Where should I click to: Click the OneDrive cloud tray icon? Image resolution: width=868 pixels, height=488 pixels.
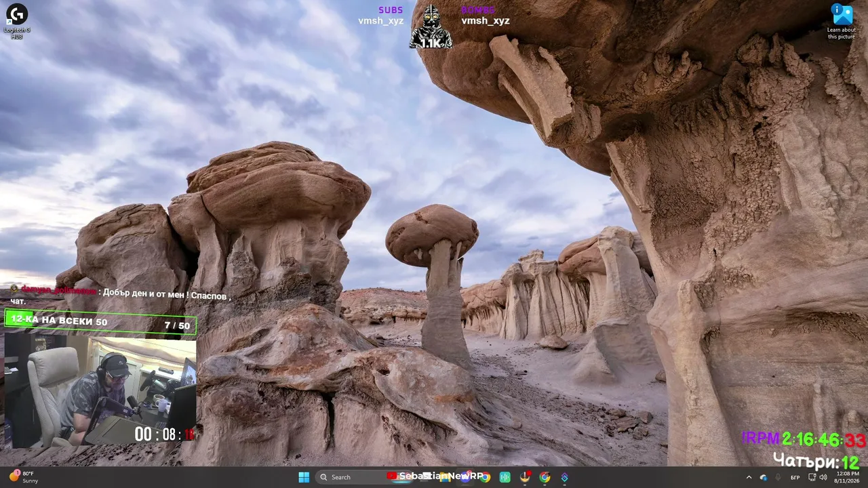tap(764, 477)
